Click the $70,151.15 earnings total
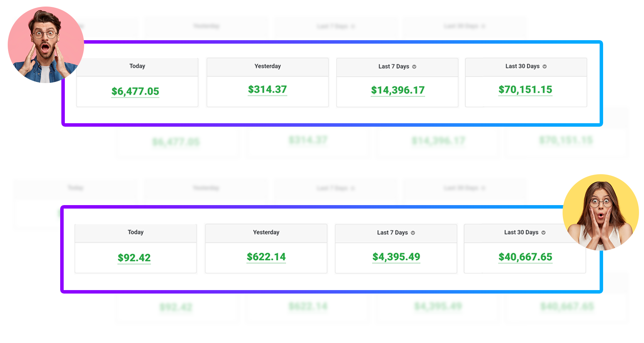The image size is (644, 343). tap(525, 90)
